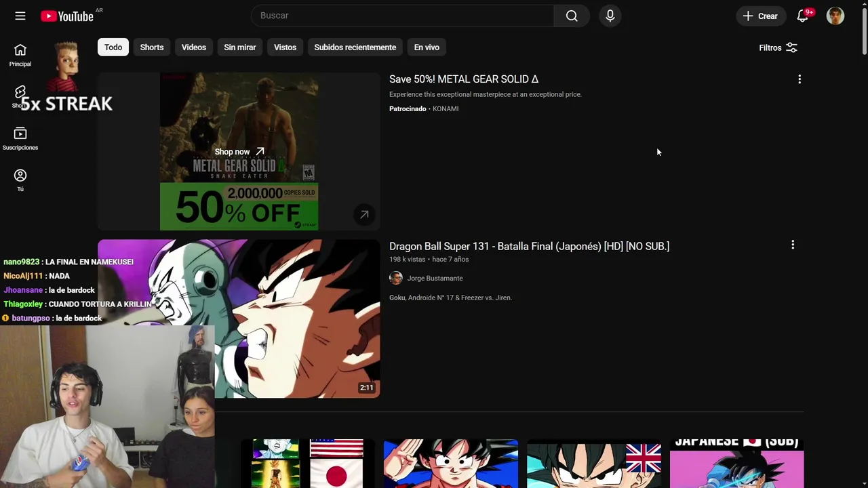Open Shorts from the left sidebar
This screenshot has height=488, width=868.
(x=20, y=97)
